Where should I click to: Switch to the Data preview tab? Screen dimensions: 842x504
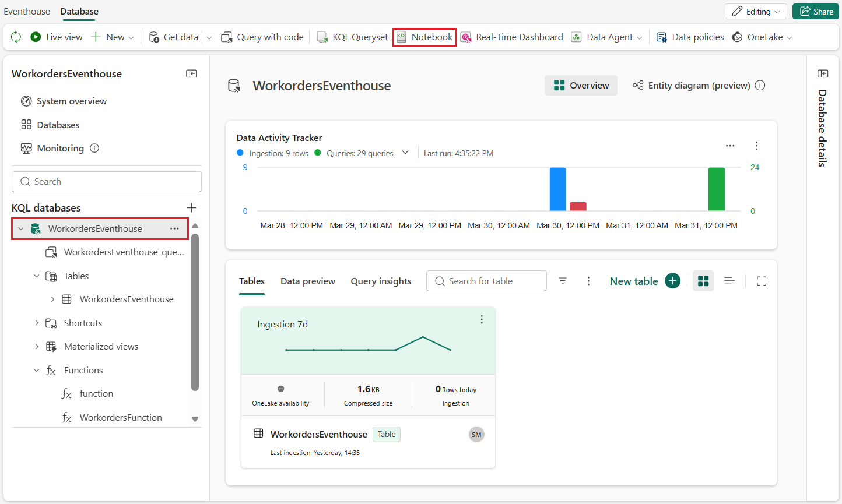(307, 281)
